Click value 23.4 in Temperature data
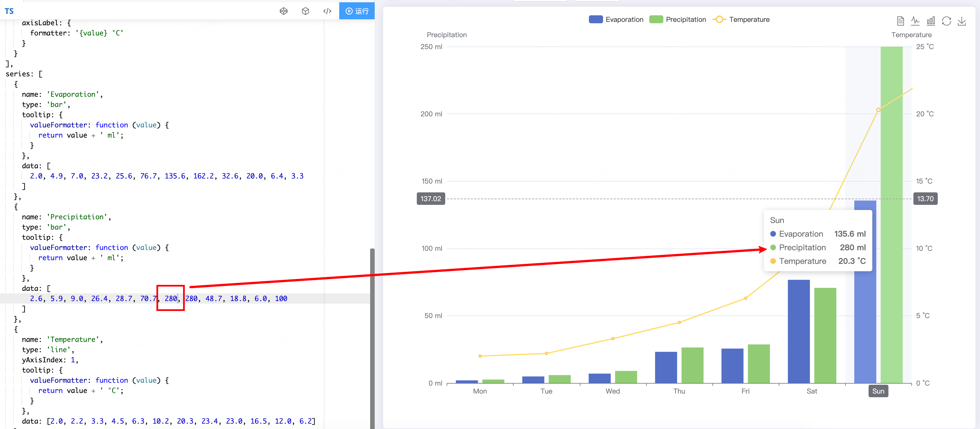This screenshot has width=980, height=429. click(x=210, y=421)
